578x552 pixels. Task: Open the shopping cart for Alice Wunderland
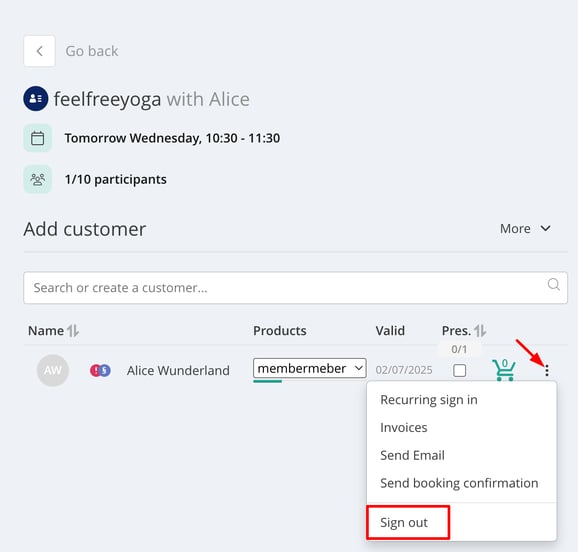(x=504, y=369)
